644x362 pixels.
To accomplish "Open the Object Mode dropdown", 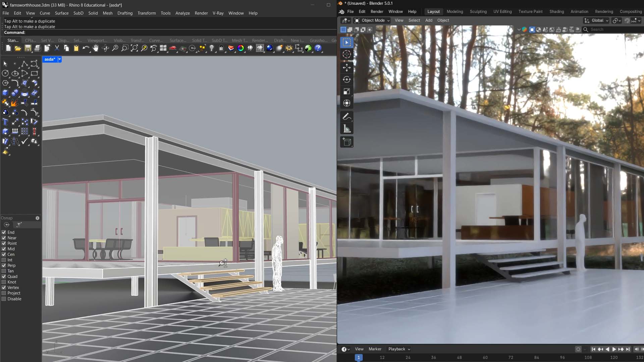I will [x=372, y=20].
